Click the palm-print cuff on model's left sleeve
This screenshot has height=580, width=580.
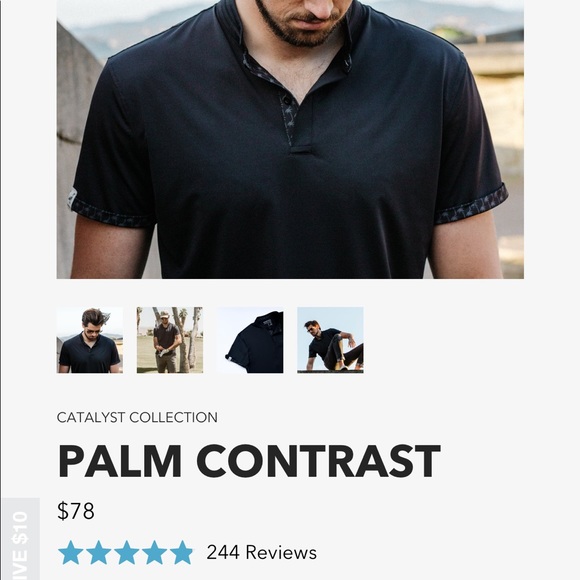click(471, 205)
